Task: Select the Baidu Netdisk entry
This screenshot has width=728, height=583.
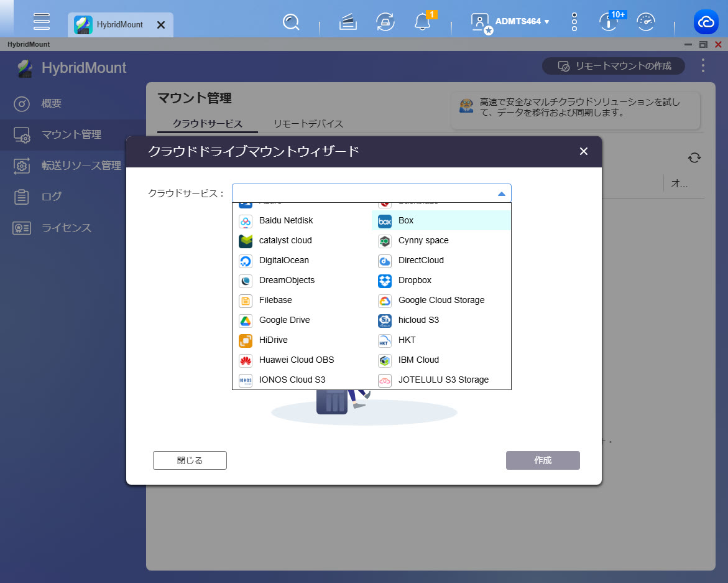Action: click(286, 220)
